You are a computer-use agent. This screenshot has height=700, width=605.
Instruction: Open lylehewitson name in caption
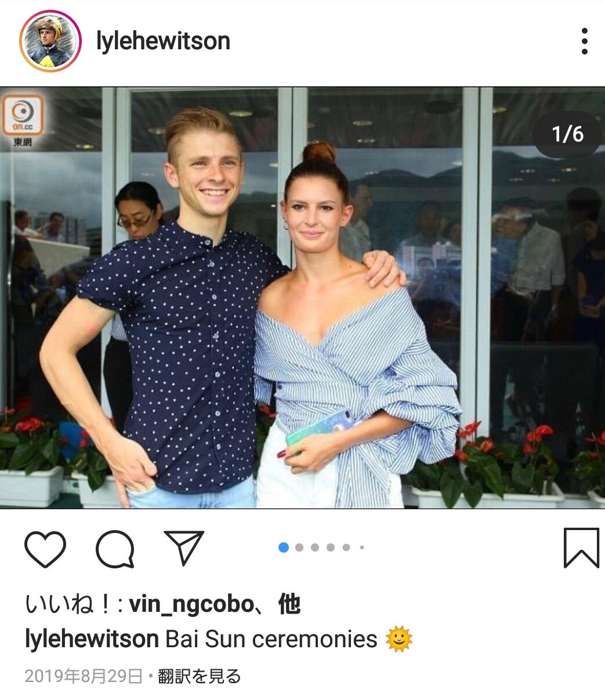pyautogui.click(x=92, y=639)
